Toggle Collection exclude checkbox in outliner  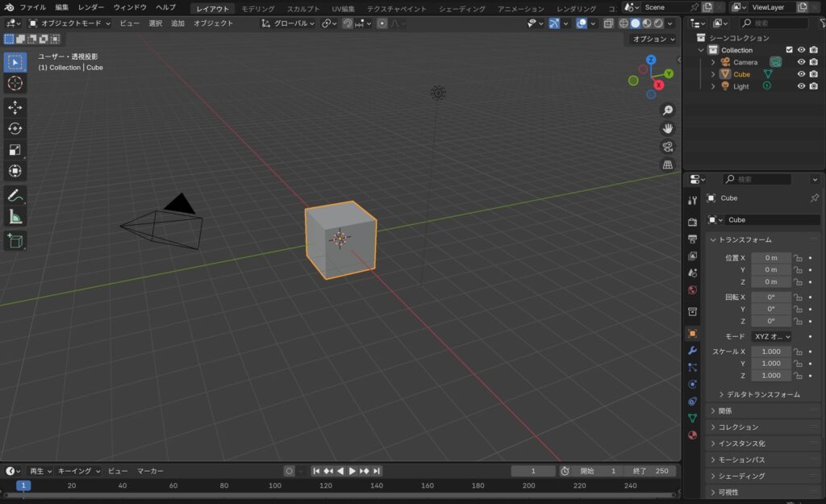pos(789,49)
